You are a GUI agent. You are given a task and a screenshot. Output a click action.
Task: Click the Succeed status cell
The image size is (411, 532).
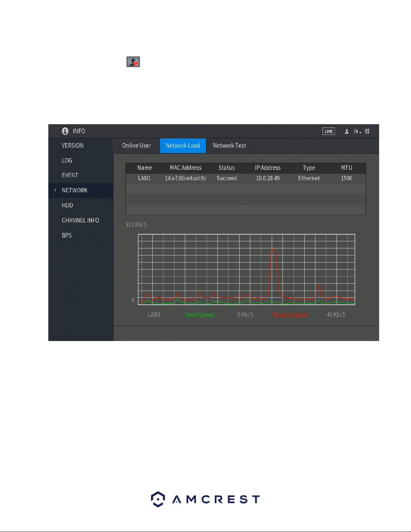pos(227,178)
